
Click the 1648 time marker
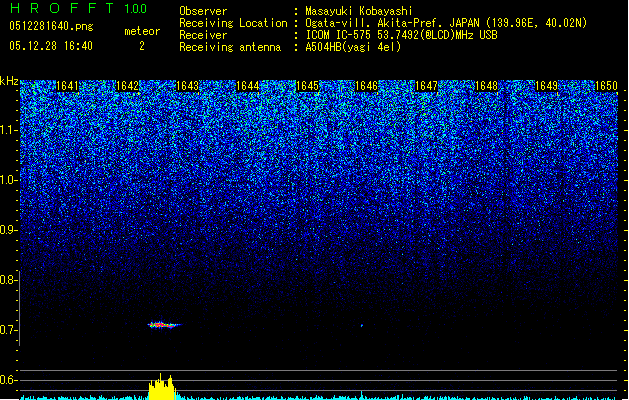coord(486,86)
